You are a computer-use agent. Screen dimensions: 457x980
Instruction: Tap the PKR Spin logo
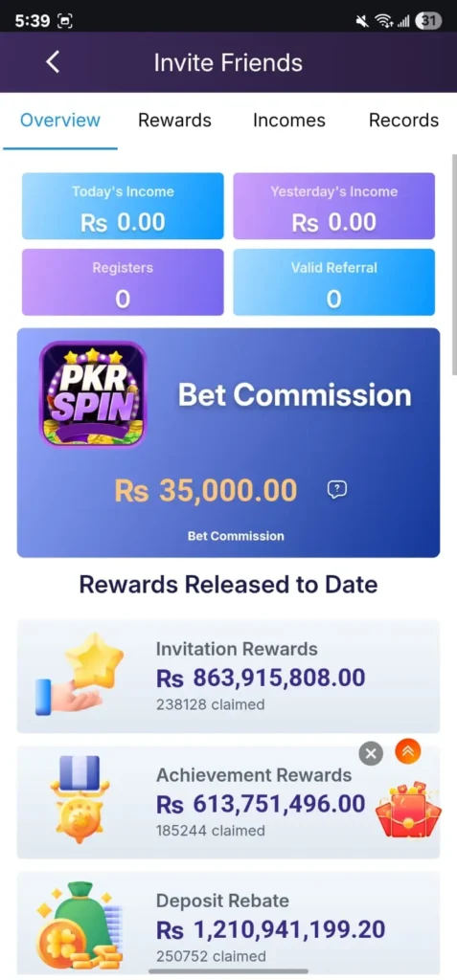[93, 394]
